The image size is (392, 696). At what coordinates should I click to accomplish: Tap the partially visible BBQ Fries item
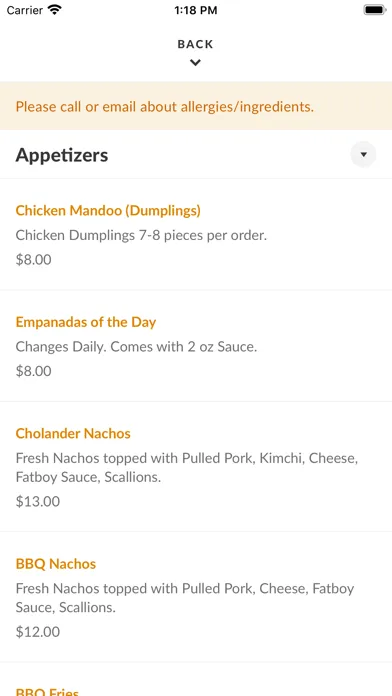[47, 692]
